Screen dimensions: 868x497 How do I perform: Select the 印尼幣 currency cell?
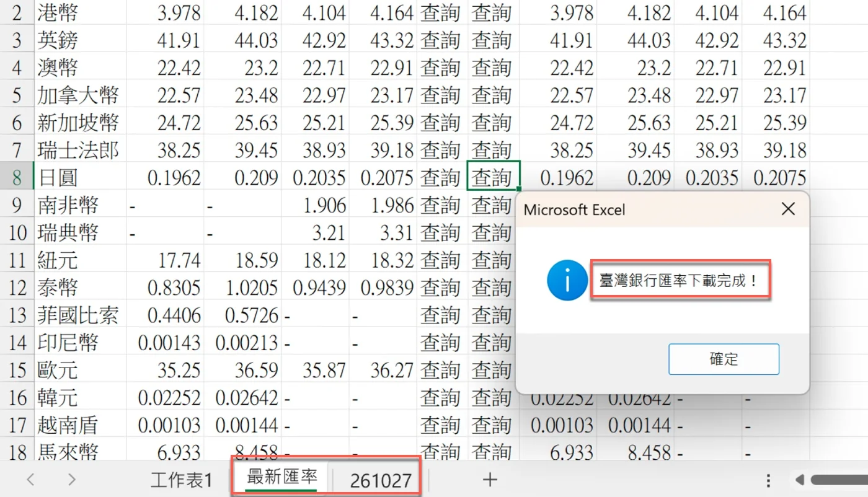80,342
